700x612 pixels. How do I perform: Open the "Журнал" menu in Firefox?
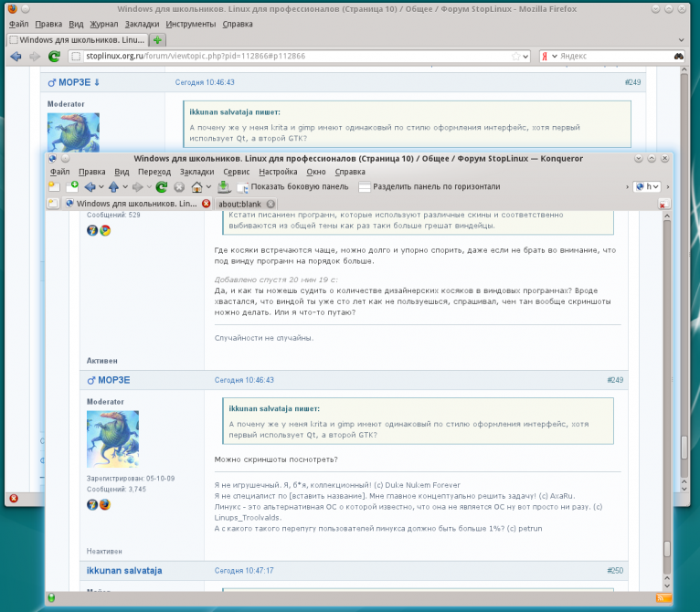105,24
